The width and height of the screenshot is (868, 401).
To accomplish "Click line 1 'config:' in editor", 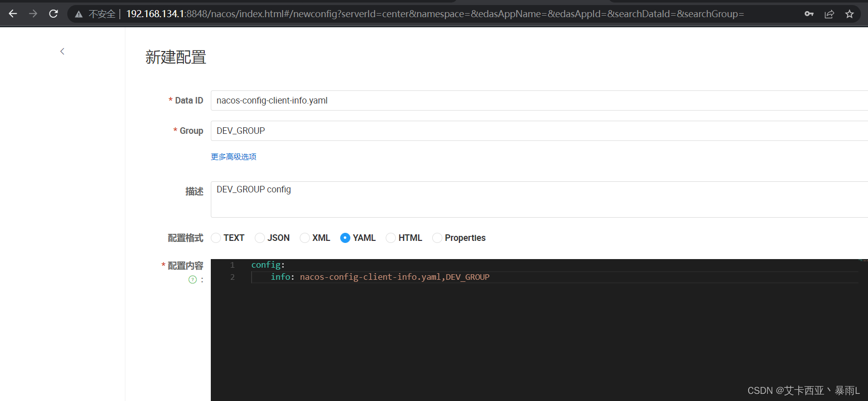I will 268,265.
